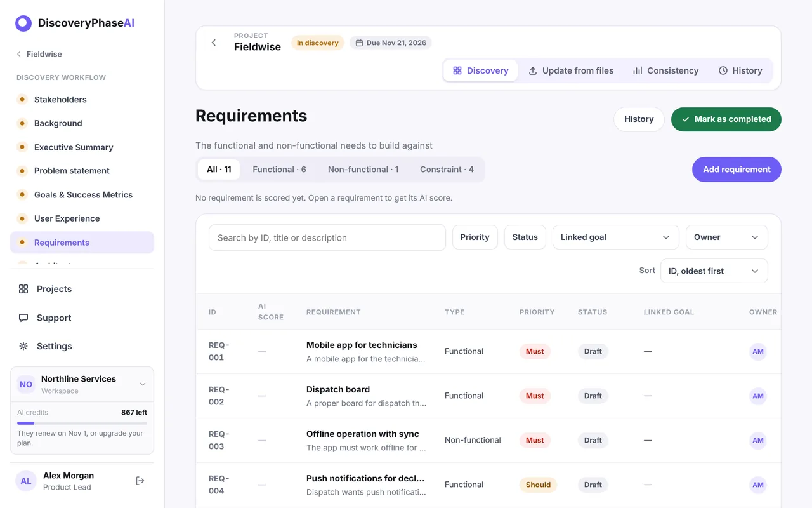Click the back arrow beside project Fieldwise

pos(214,43)
